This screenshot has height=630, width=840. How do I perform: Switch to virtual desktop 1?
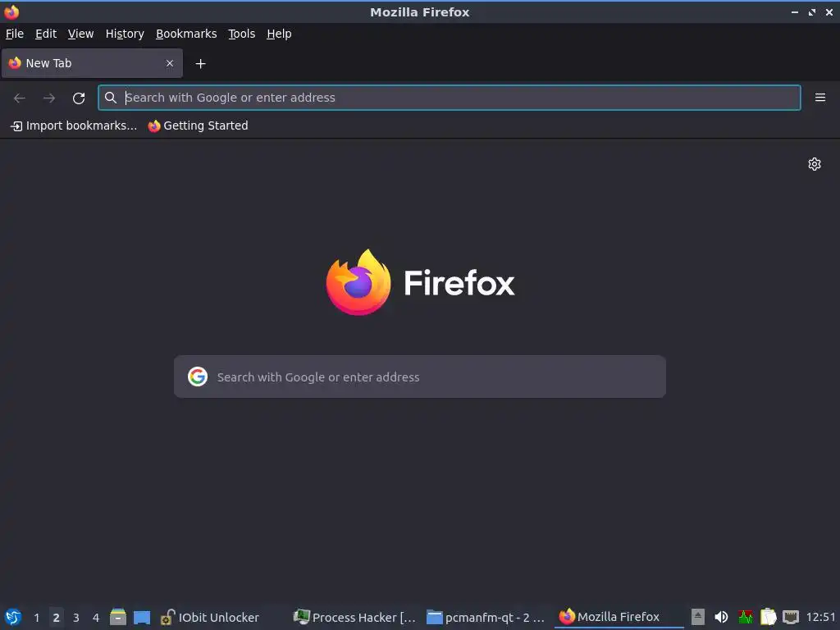[36, 618]
